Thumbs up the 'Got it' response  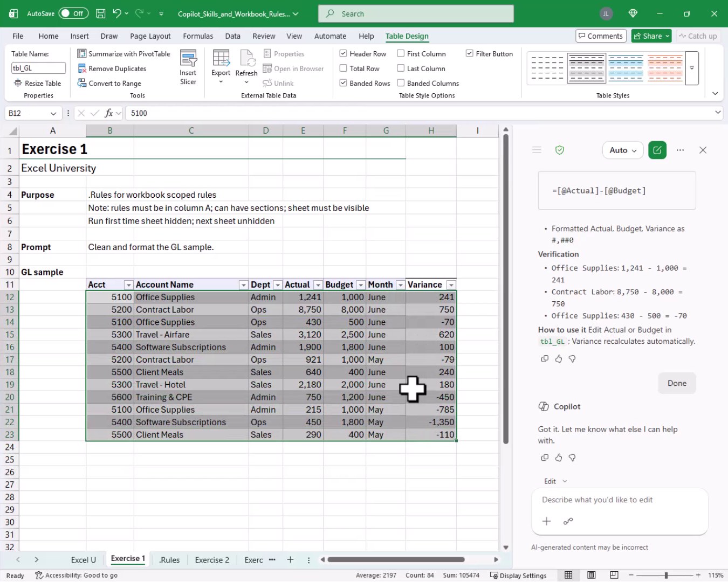(x=559, y=458)
